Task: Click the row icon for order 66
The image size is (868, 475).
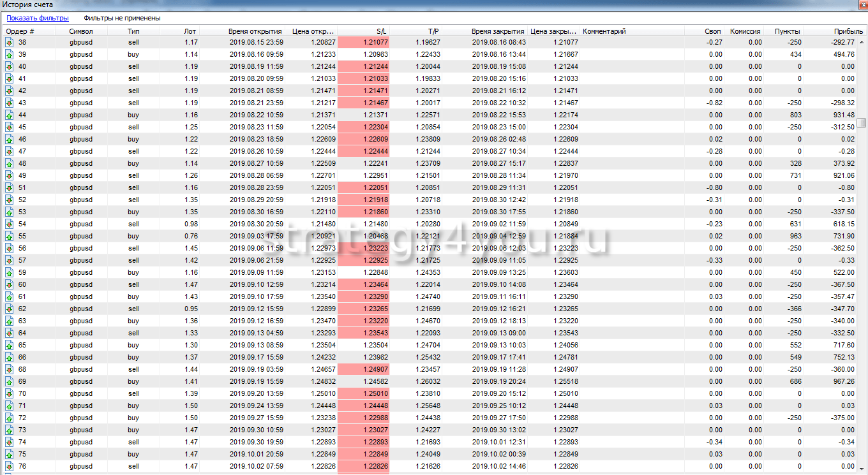Action: pos(10,358)
